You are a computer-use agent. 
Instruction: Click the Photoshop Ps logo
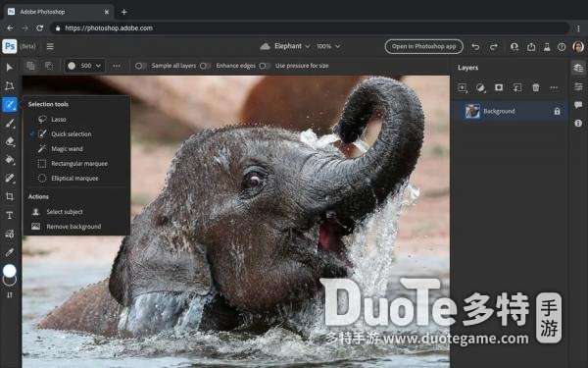(x=10, y=46)
